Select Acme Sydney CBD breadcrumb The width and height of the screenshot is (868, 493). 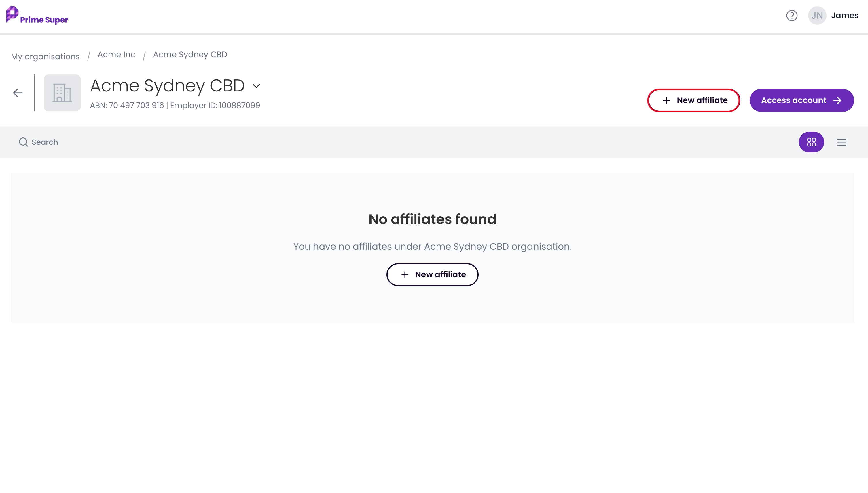click(x=190, y=55)
